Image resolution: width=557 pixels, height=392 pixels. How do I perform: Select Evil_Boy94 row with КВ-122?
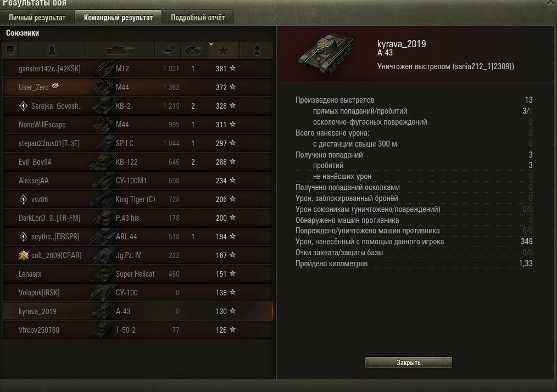pyautogui.click(x=138, y=162)
